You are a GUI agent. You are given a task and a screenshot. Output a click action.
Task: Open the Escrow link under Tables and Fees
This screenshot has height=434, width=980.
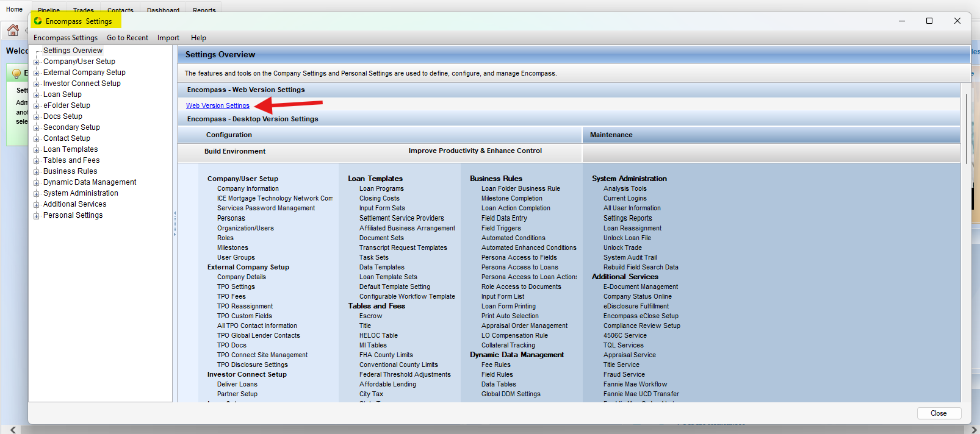pyautogui.click(x=370, y=316)
